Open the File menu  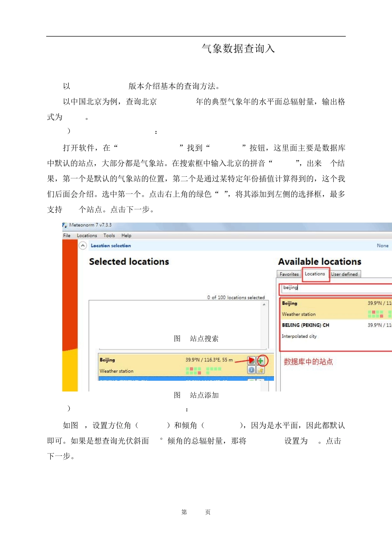click(67, 235)
